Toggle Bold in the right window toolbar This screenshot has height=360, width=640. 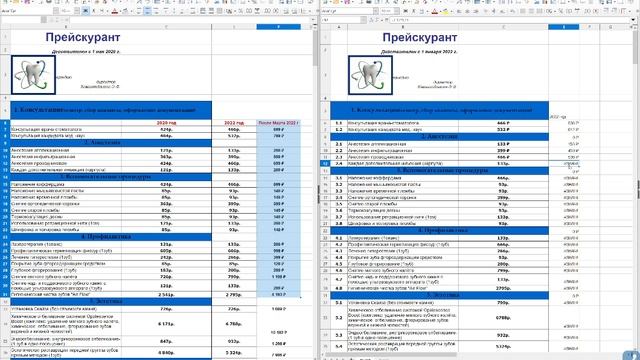coord(405,11)
